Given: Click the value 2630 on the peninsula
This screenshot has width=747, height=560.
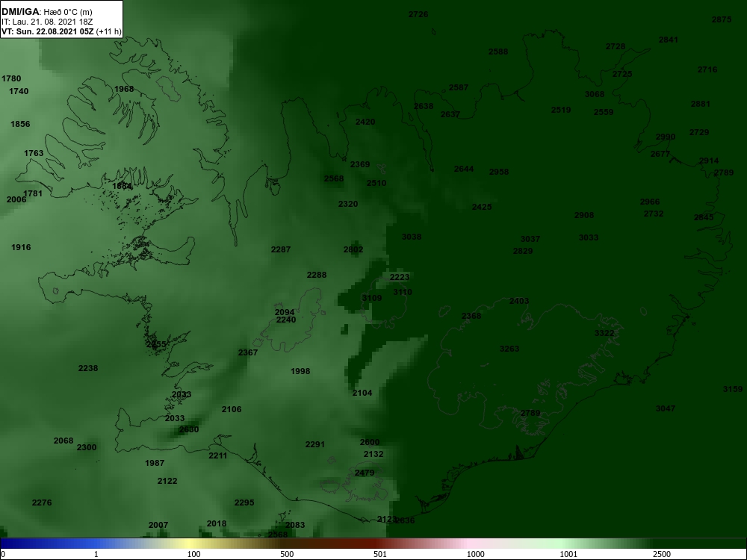Looking at the screenshot, I should coord(189,429).
